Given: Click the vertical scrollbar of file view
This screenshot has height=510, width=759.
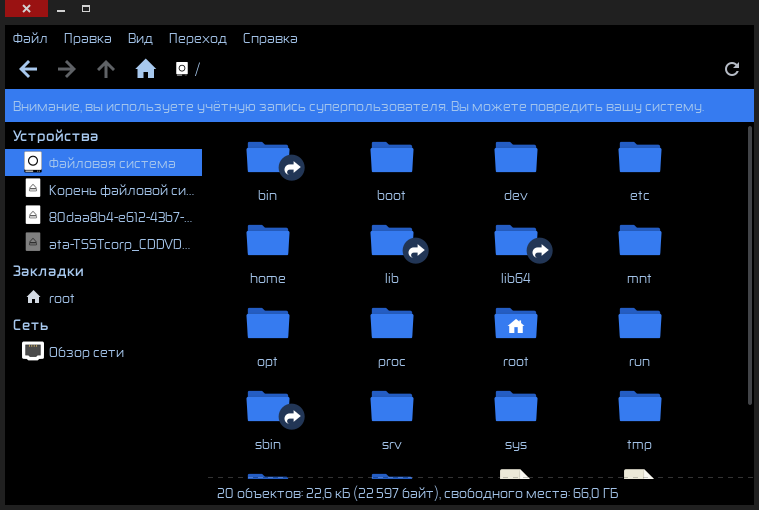Looking at the screenshot, I should (x=750, y=265).
